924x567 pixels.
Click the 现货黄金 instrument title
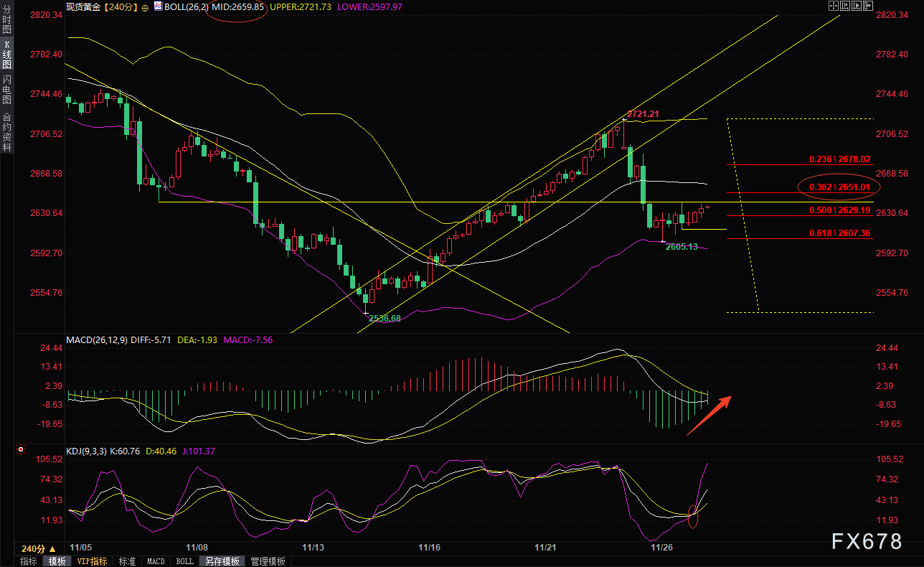tap(83, 6)
